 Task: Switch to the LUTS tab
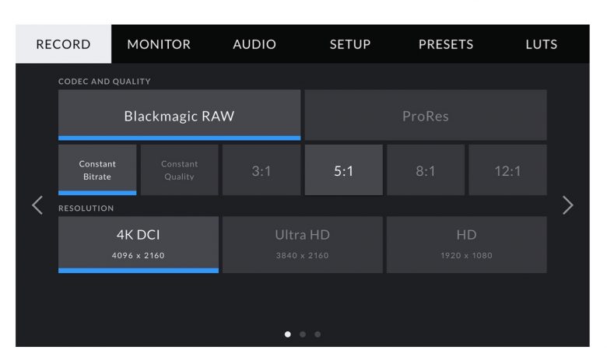(x=541, y=44)
